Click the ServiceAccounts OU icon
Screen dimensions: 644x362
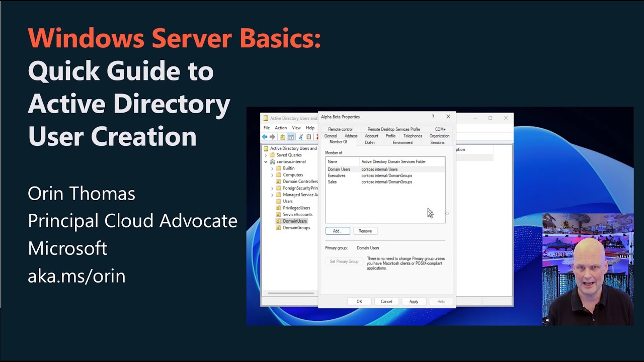click(279, 214)
